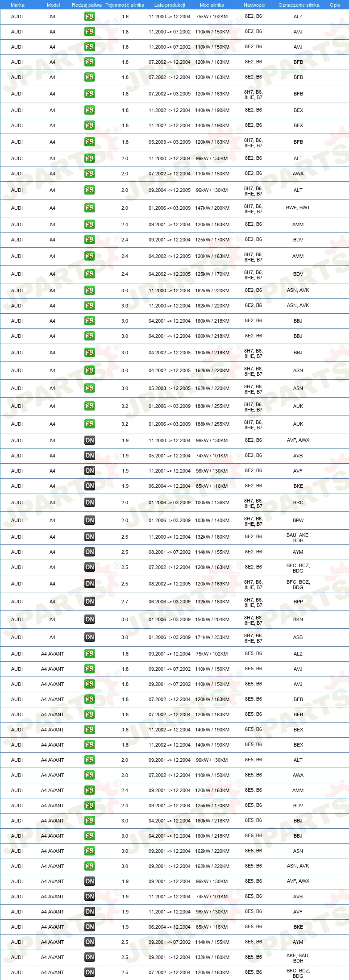The width and height of the screenshot is (349, 980).
Task: Click PB icon in A4 1.8 BFB 05.2003 row
Action: tap(90, 142)
